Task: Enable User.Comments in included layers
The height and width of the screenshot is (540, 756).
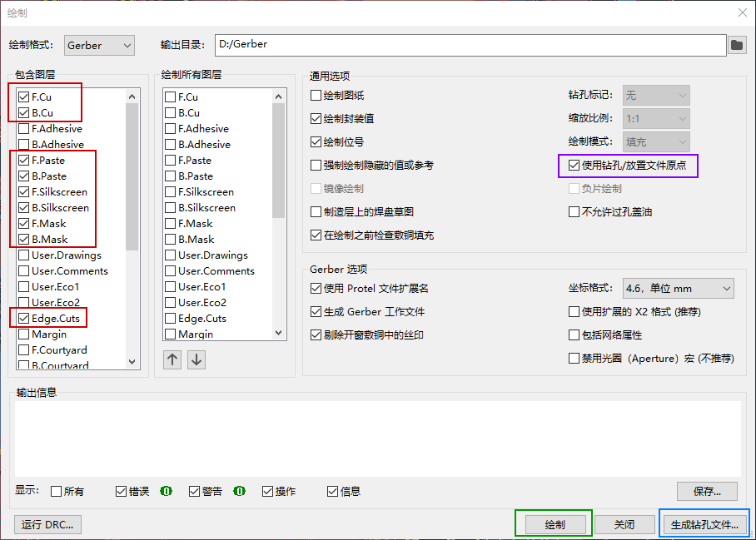Action: pos(23,271)
